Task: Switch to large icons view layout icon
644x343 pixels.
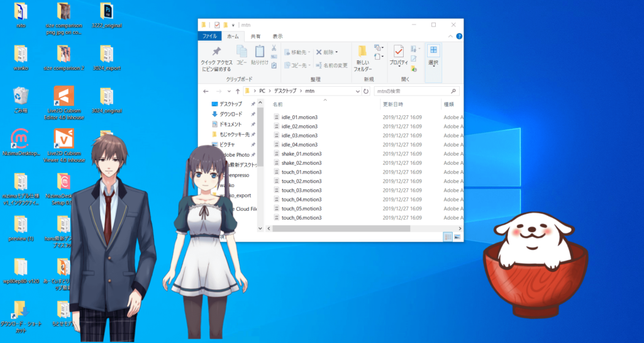Action: click(457, 237)
